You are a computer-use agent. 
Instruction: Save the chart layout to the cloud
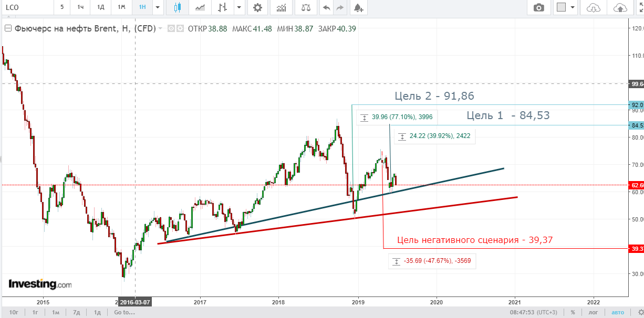click(x=620, y=7)
